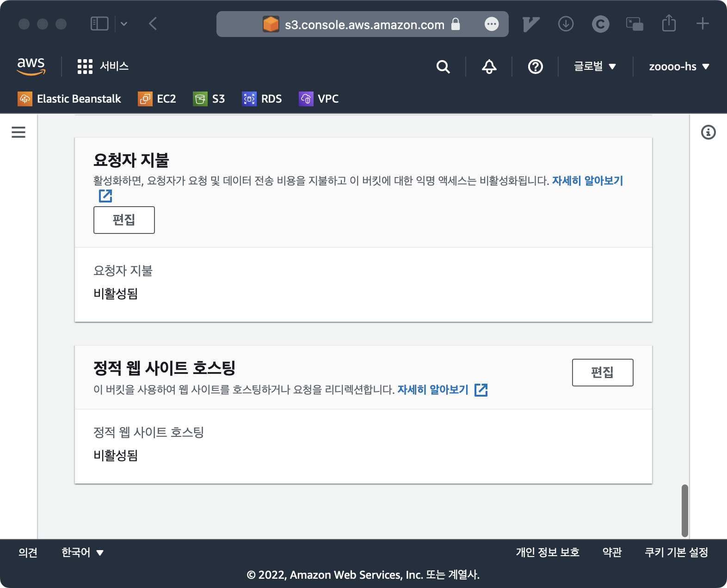
Task: Open a new tab with plus button
Action: (702, 24)
